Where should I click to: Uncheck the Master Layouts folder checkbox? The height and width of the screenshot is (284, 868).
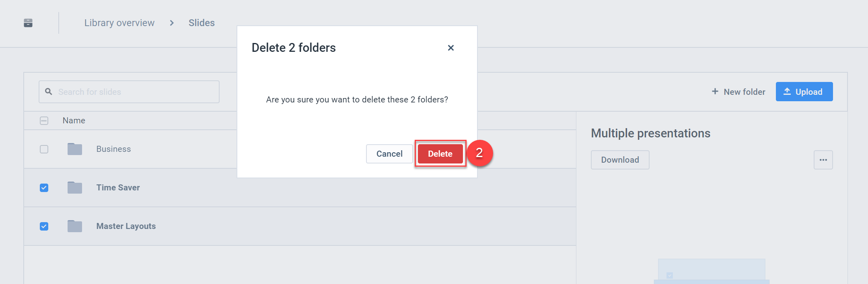point(44,226)
